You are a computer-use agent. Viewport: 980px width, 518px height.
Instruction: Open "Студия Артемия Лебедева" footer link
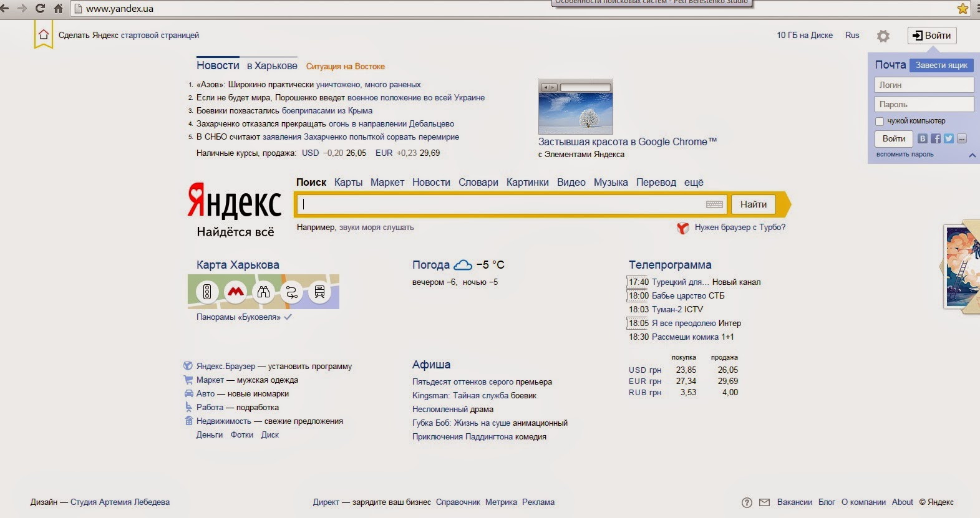coord(120,502)
